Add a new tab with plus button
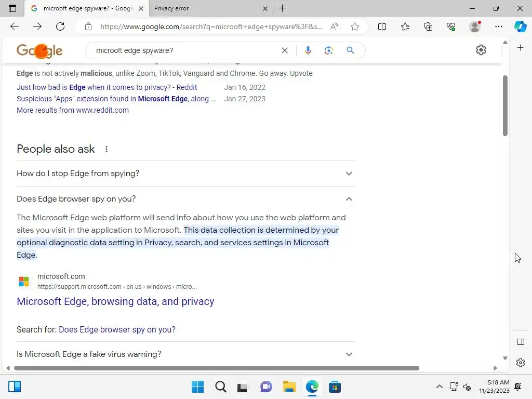The image size is (532, 399). [x=282, y=8]
